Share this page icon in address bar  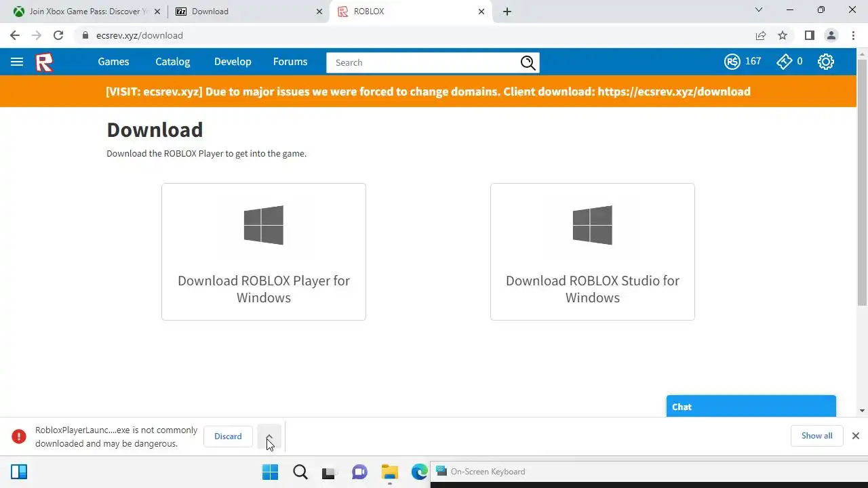761,35
